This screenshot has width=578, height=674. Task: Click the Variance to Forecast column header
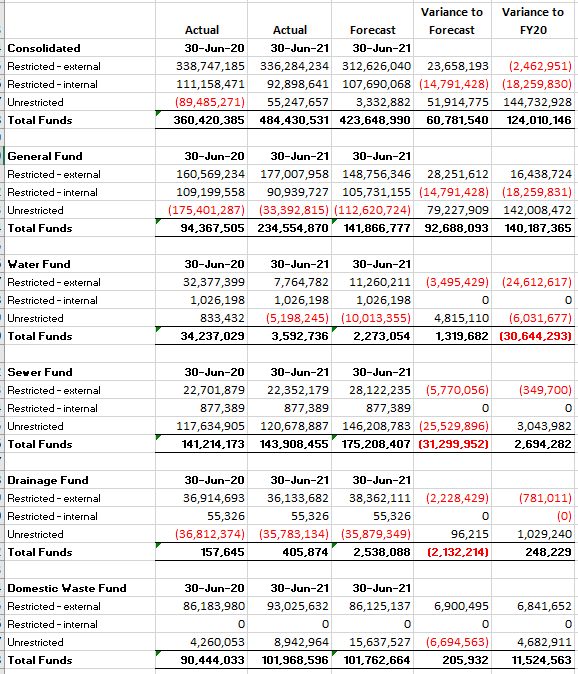pos(452,21)
